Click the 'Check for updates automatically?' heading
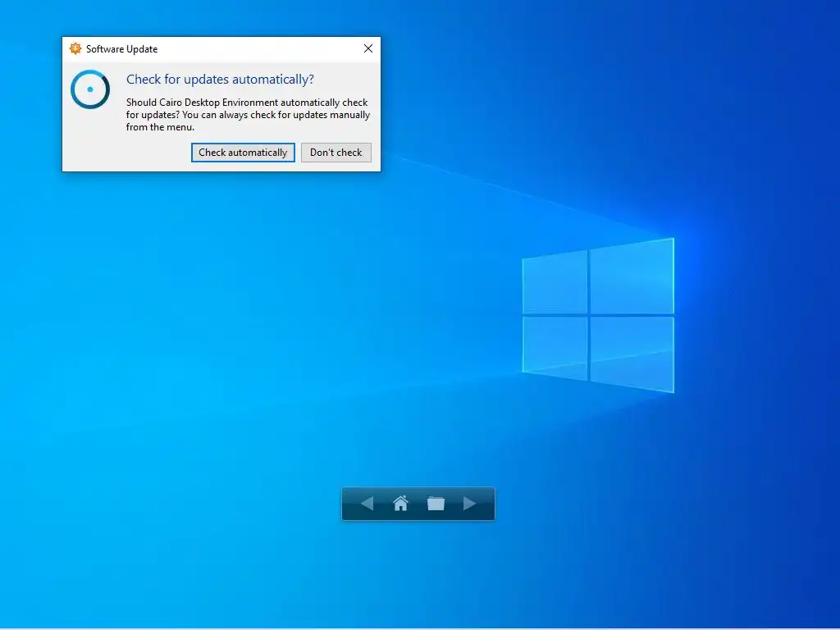 [x=220, y=80]
